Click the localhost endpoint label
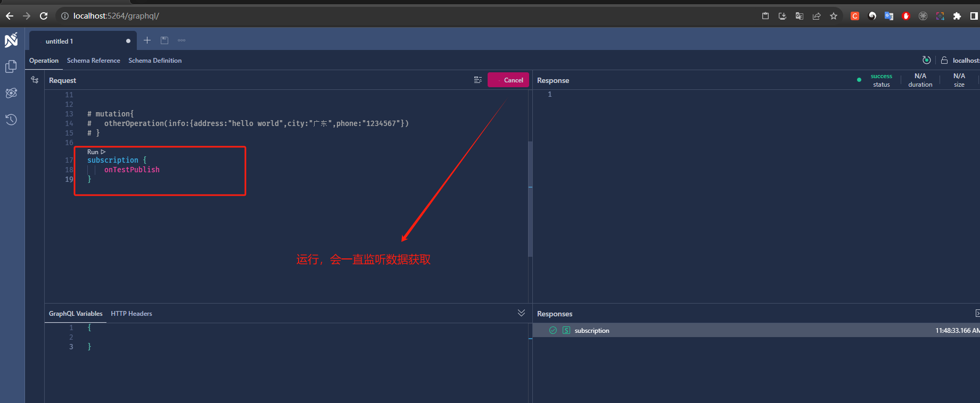The height and width of the screenshot is (403, 980). coord(966,61)
